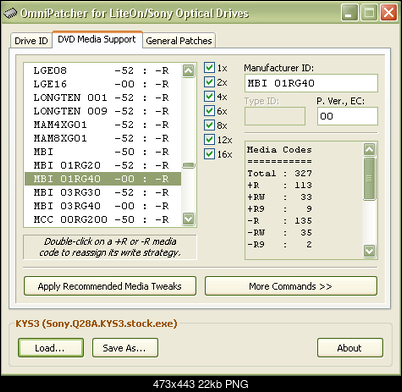Switch to the Drive ID tab

point(31,41)
